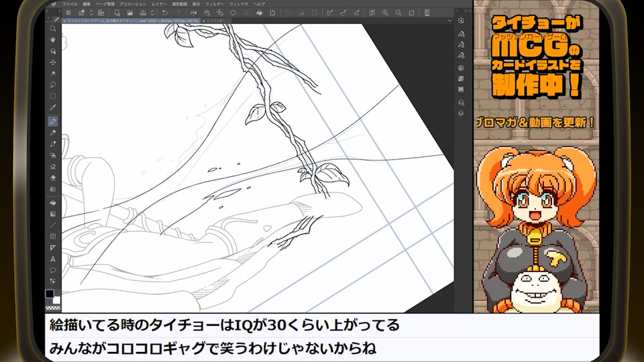Select the マッツァンカードゲーム psd document tab
Image resolution: width=644 pixels, height=362 pixels.
click(131, 21)
